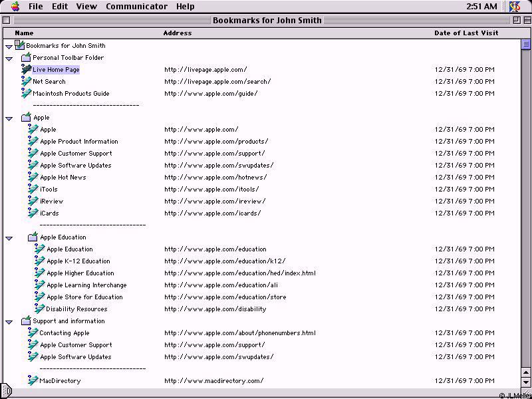
Task: Collapse the Support and information folder
Action: (9, 323)
